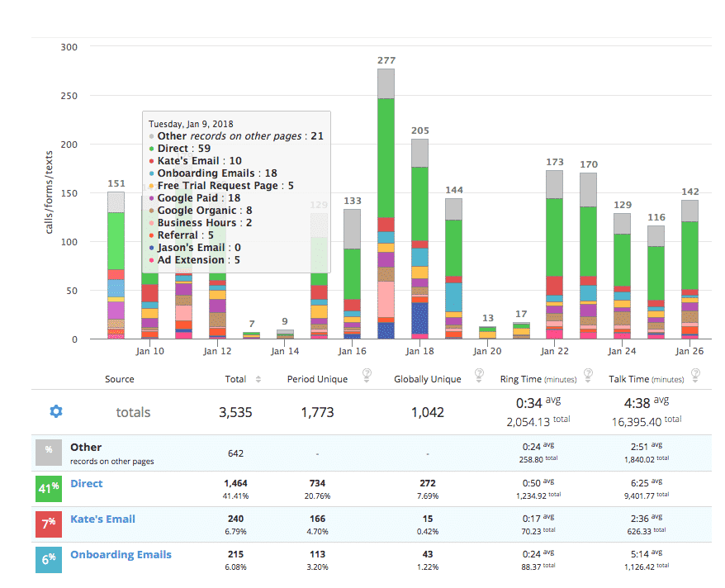The width and height of the screenshot is (725, 588).
Task: Click the chart bar labeled 205
Action: pos(420,239)
